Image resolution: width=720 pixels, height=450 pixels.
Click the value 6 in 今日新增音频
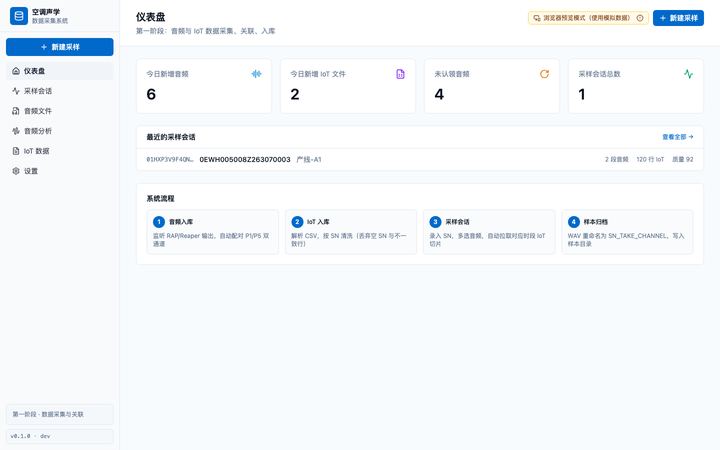[x=151, y=94]
